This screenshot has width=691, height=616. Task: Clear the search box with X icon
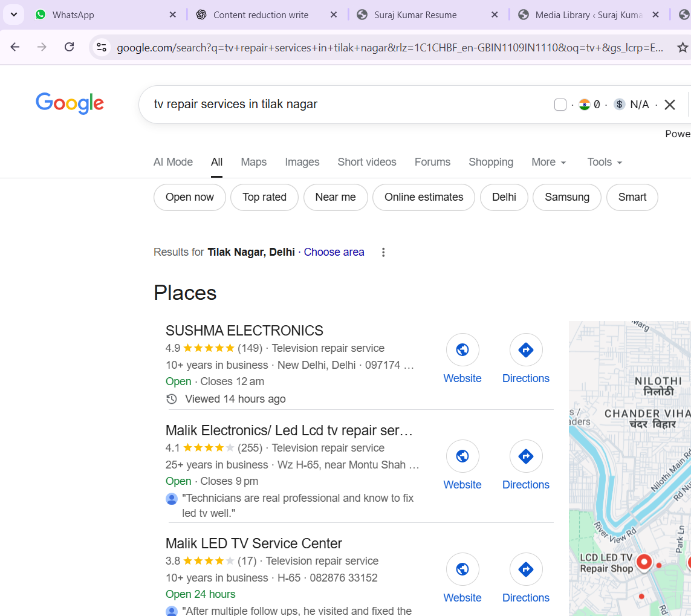point(669,105)
